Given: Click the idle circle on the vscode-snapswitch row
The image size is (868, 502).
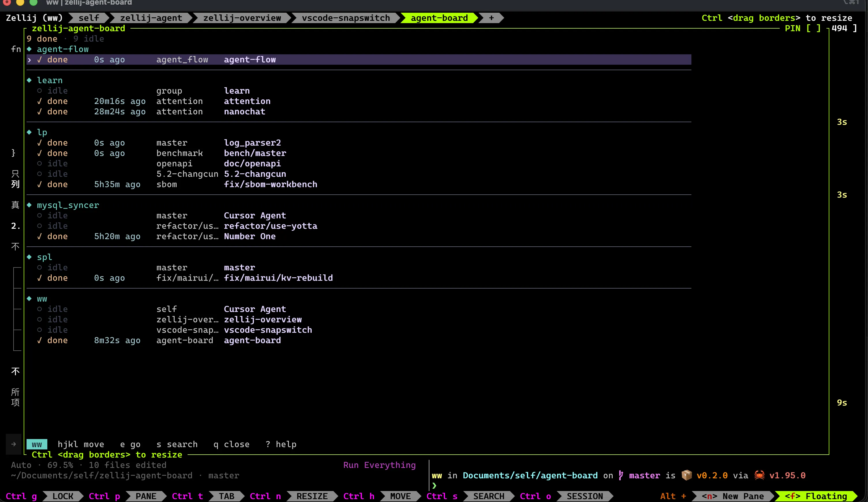Looking at the screenshot, I should pyautogui.click(x=40, y=330).
